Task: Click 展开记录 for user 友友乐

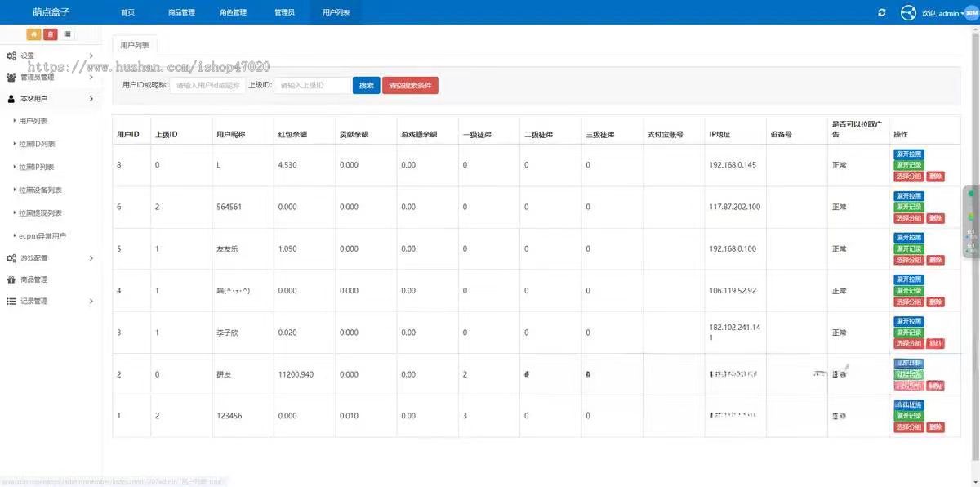Action: [909, 248]
